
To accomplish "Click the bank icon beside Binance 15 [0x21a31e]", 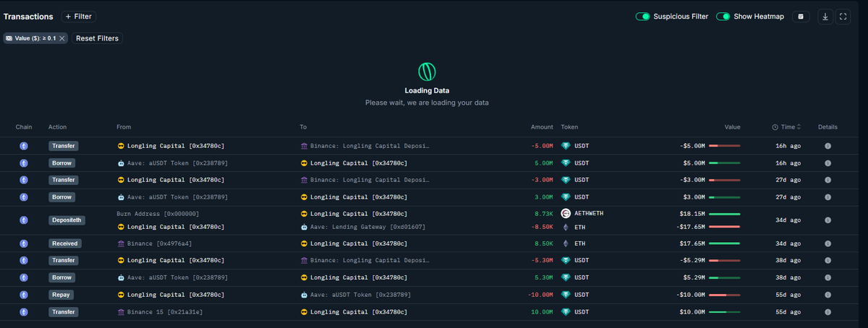I will [x=120, y=312].
